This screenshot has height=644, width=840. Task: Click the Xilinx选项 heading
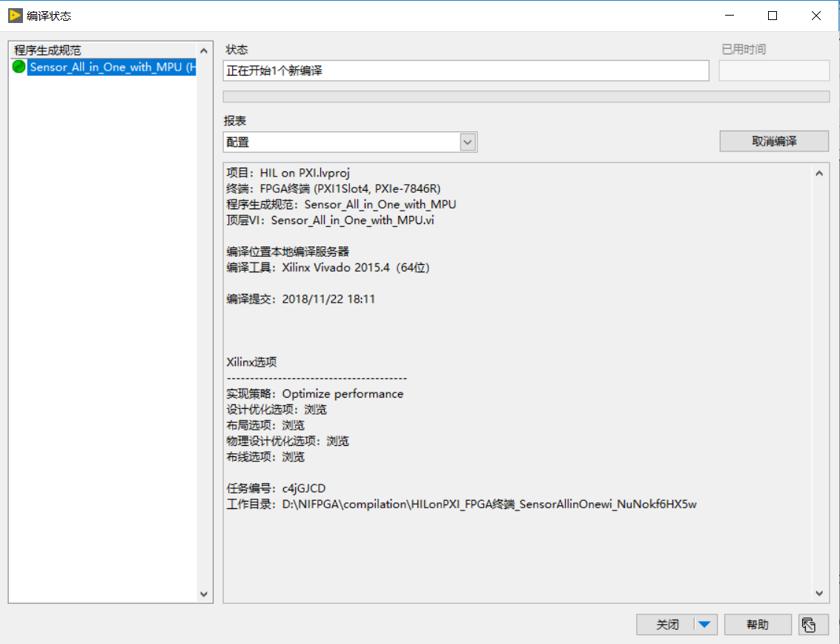pyautogui.click(x=251, y=363)
